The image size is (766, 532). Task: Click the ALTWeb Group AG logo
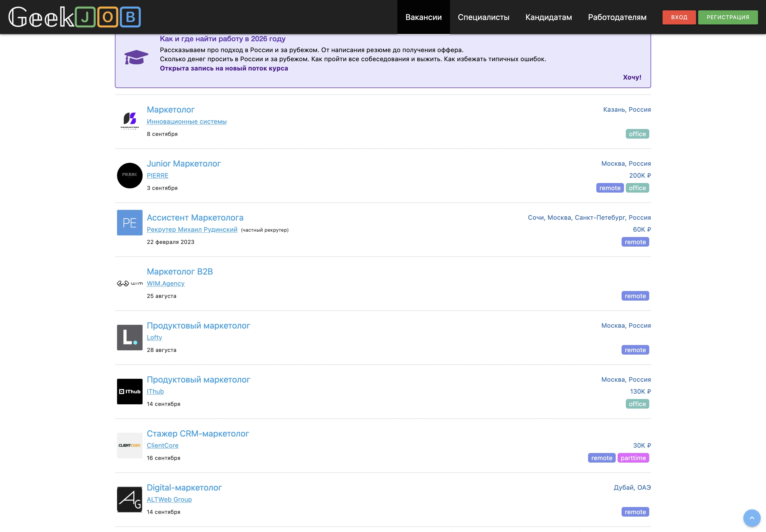[x=130, y=499]
